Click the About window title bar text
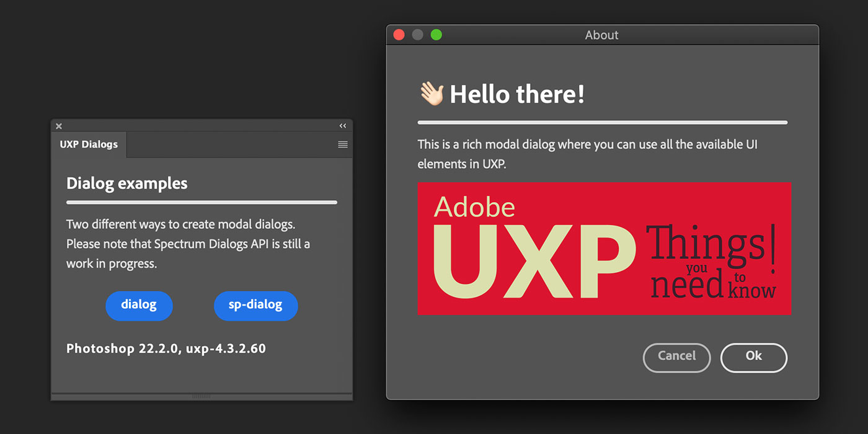This screenshot has height=434, width=868. [602, 35]
